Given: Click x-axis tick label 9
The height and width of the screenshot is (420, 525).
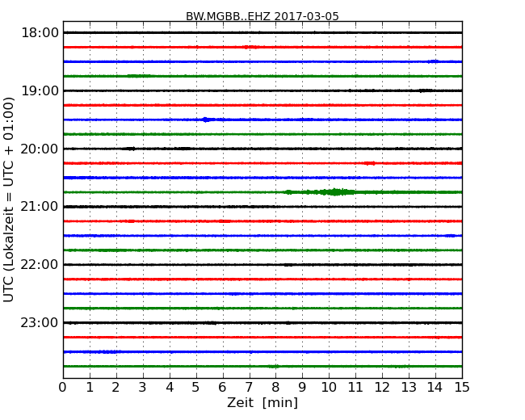Looking at the screenshot, I should [302, 388].
